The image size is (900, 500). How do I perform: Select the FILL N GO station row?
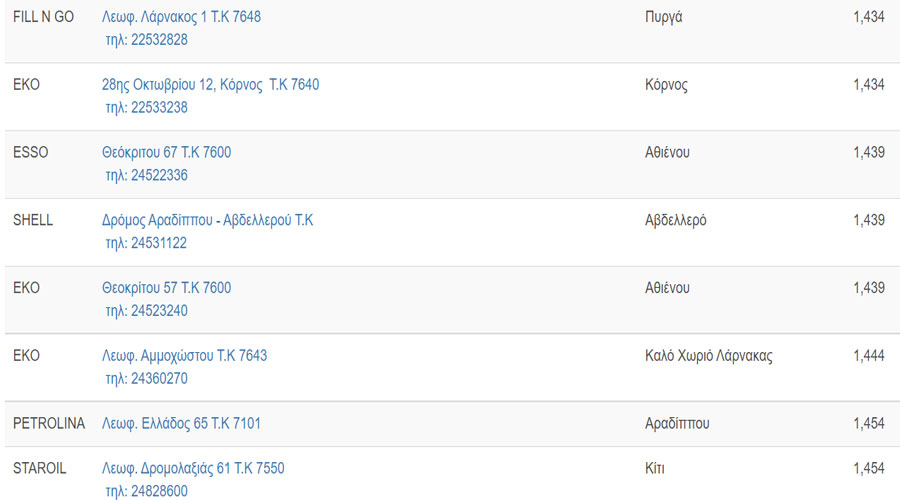tap(452, 30)
